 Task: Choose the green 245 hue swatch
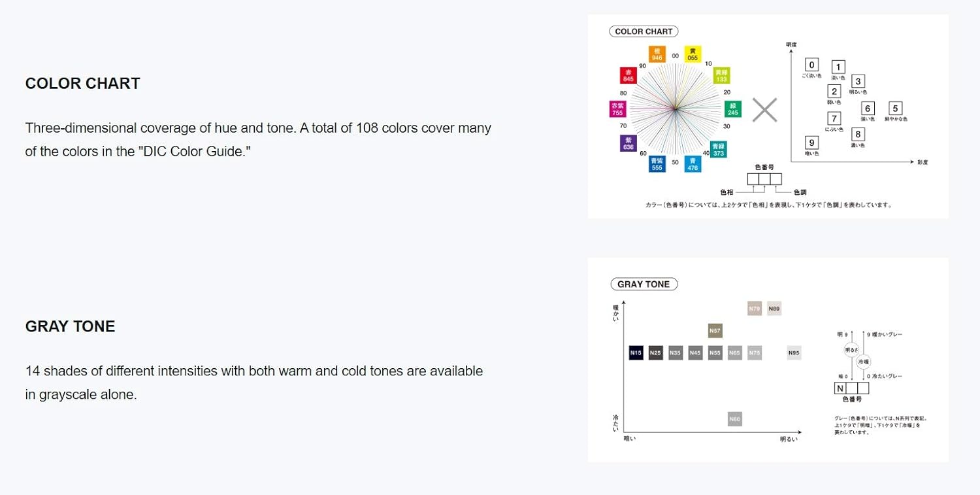pos(733,109)
